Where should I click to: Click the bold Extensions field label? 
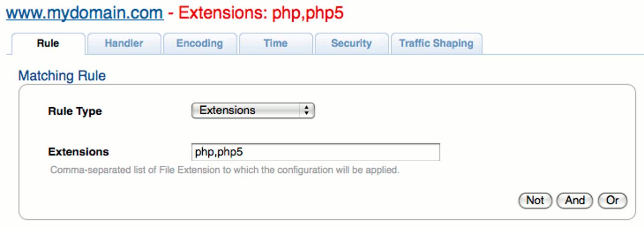pyautogui.click(x=78, y=152)
